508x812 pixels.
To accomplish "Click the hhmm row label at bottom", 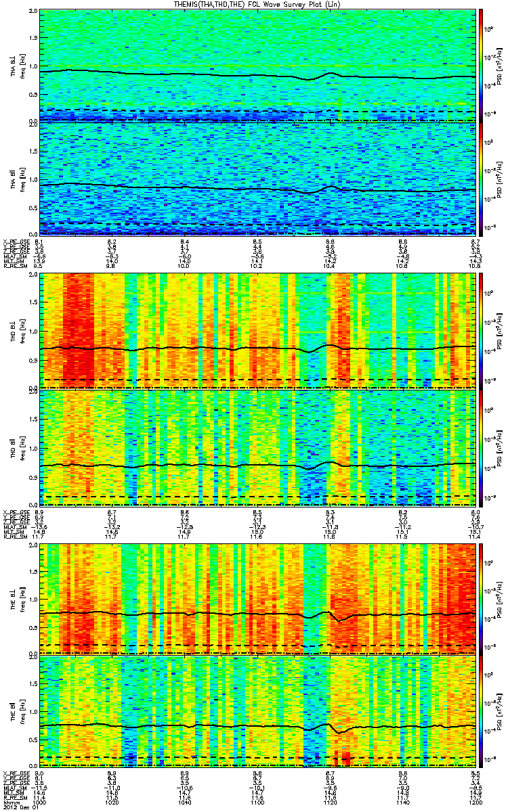I will [12, 803].
